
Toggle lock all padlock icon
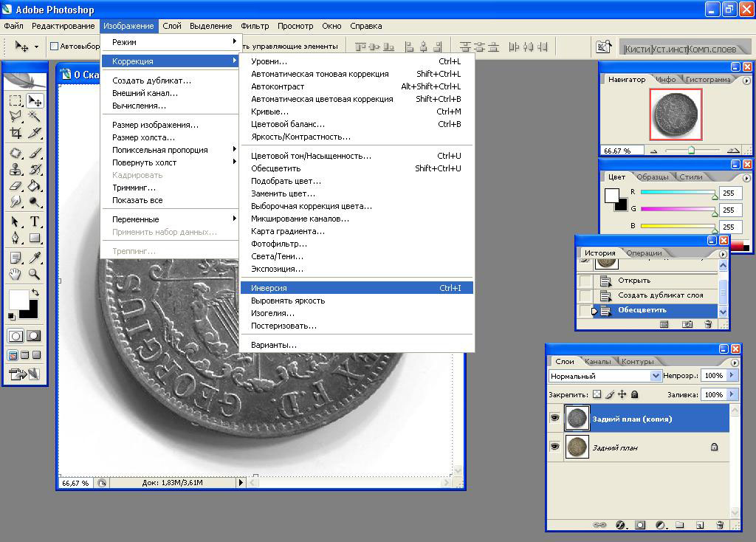coord(634,394)
